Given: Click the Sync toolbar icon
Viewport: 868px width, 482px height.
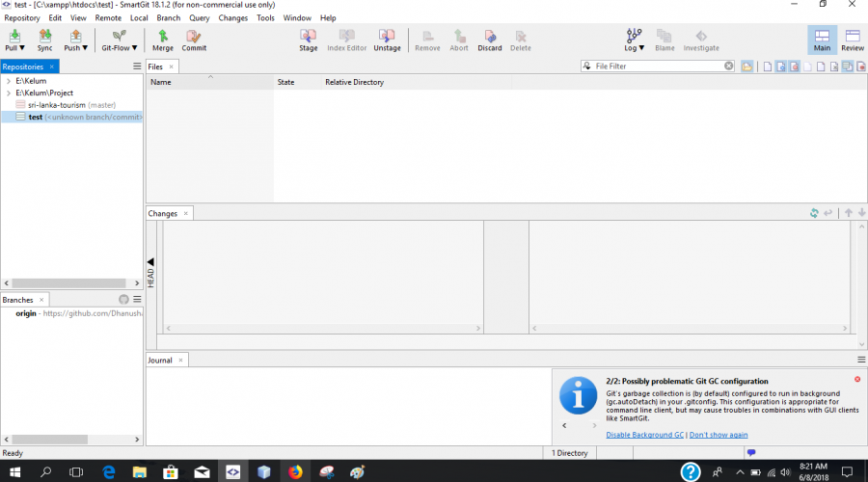Looking at the screenshot, I should point(45,40).
